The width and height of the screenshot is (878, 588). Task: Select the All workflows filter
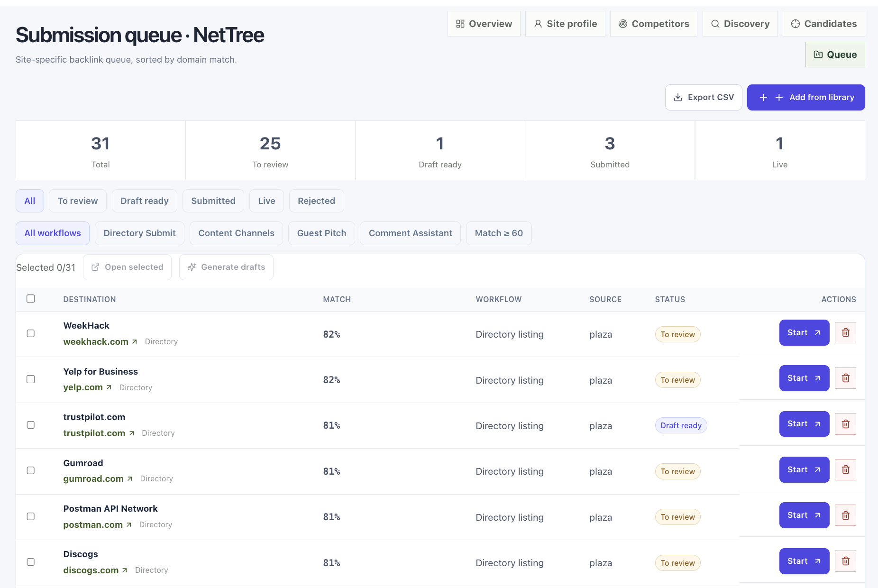pyautogui.click(x=53, y=233)
